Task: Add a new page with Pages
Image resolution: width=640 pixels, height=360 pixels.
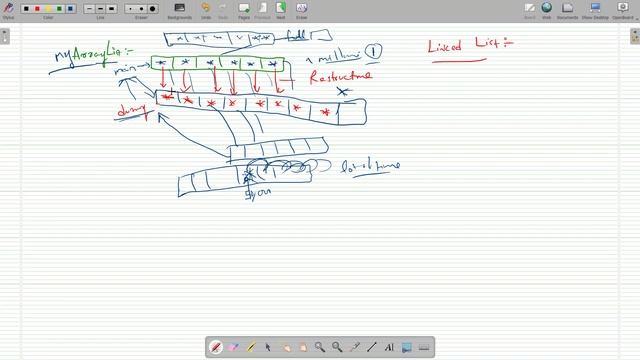Action: point(244,11)
